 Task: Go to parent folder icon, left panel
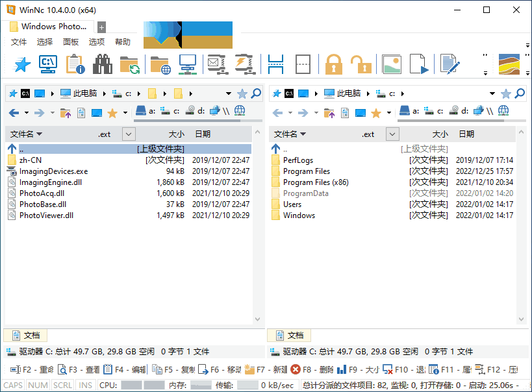tap(65, 113)
